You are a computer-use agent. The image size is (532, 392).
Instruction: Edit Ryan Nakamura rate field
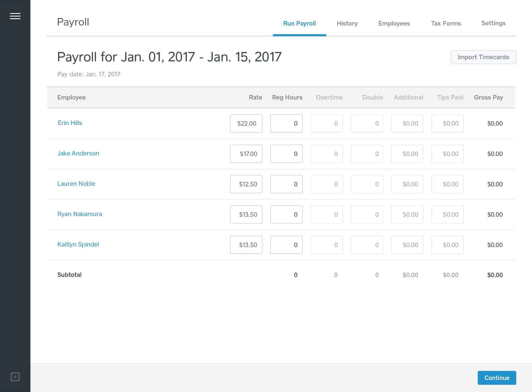tap(246, 214)
